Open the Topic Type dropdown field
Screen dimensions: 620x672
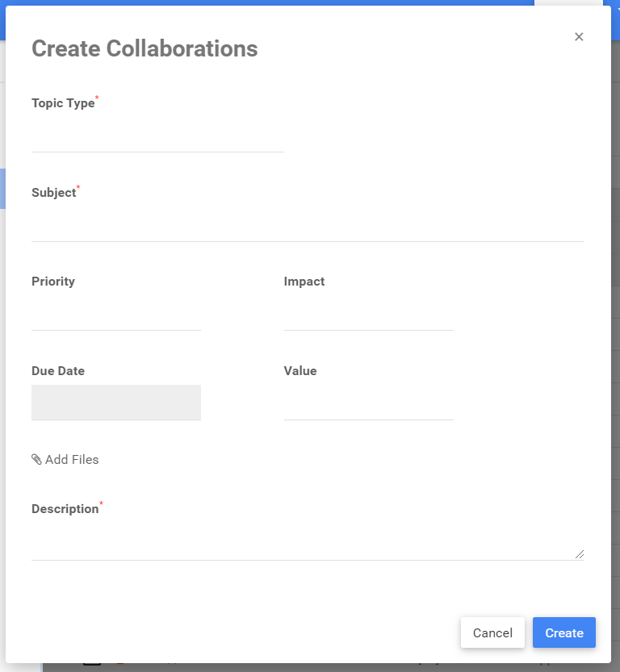point(157,137)
